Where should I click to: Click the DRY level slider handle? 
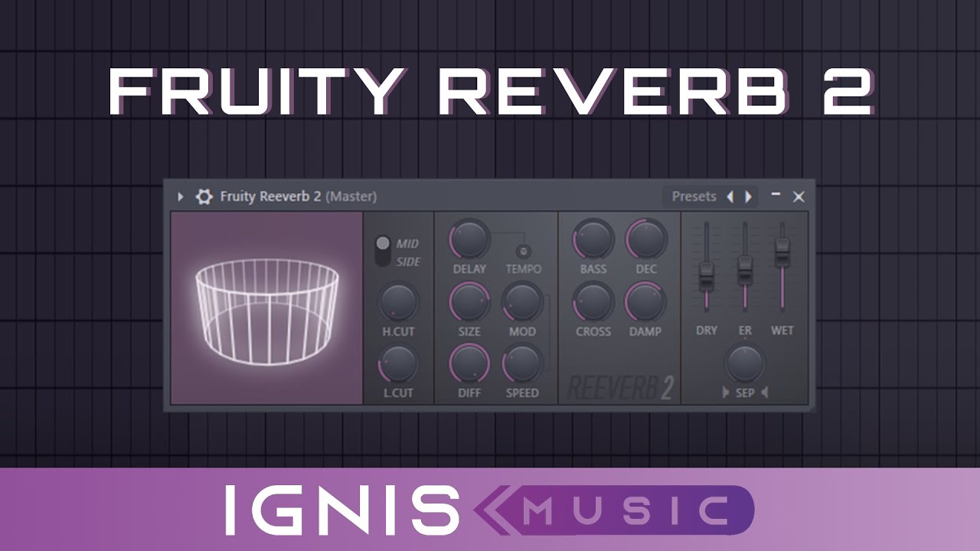(706, 275)
